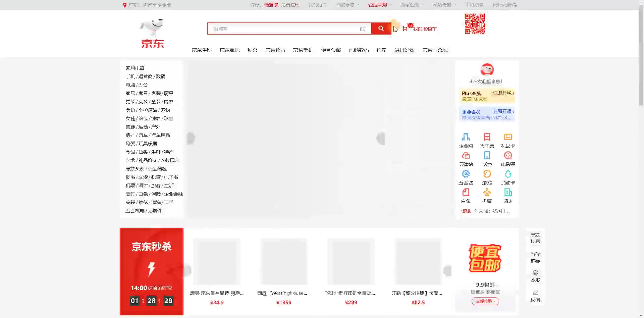Open 进口好物 navigation tab
The image size is (644, 318).
(405, 50)
